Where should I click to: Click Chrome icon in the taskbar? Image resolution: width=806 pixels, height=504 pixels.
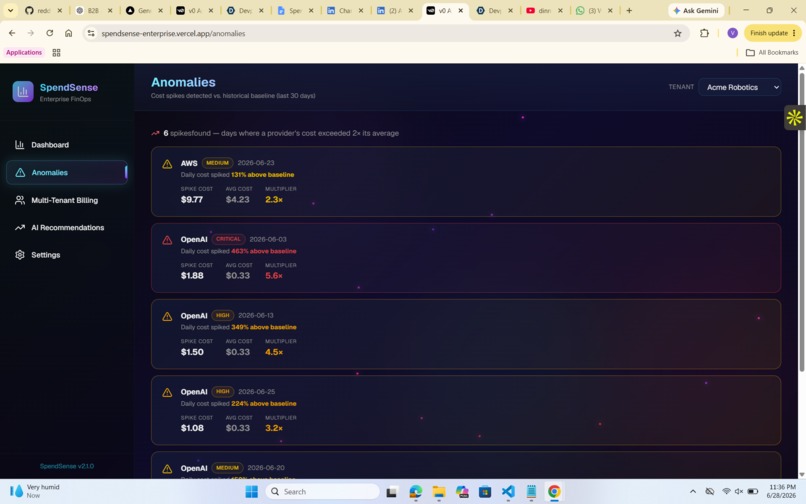[554, 492]
